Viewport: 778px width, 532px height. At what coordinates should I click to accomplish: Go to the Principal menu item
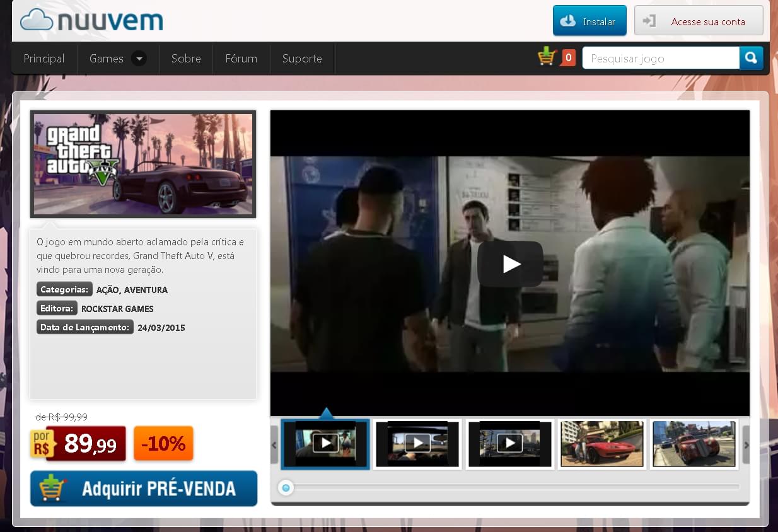tap(44, 59)
